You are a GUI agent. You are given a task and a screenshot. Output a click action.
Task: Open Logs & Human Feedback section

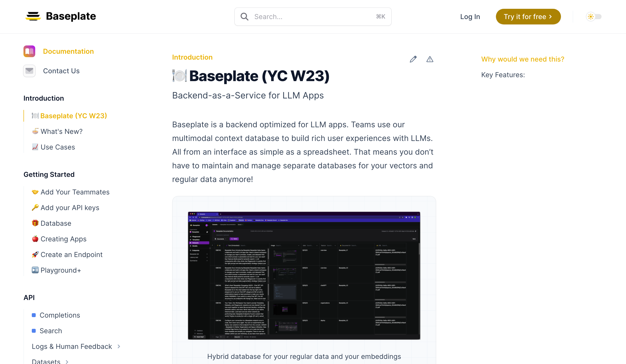point(72,346)
